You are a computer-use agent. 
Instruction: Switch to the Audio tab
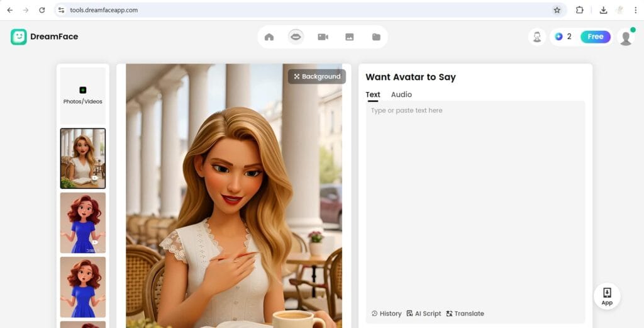click(401, 94)
